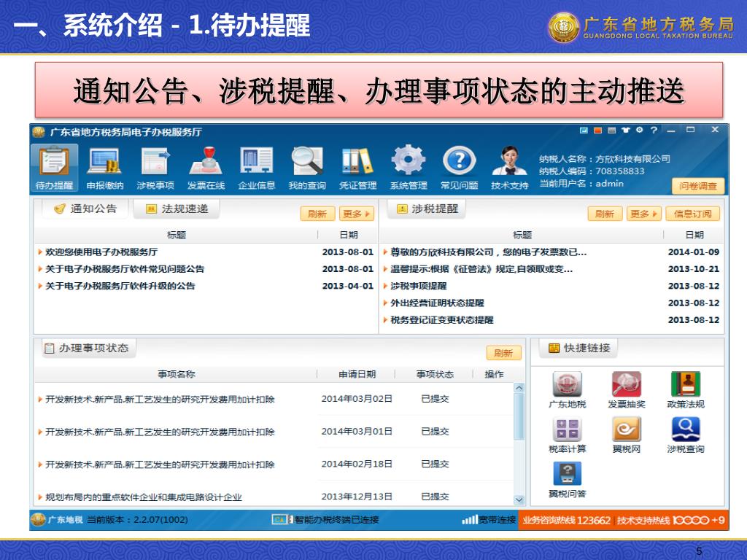Click the 申请日期 column header

tap(357, 374)
